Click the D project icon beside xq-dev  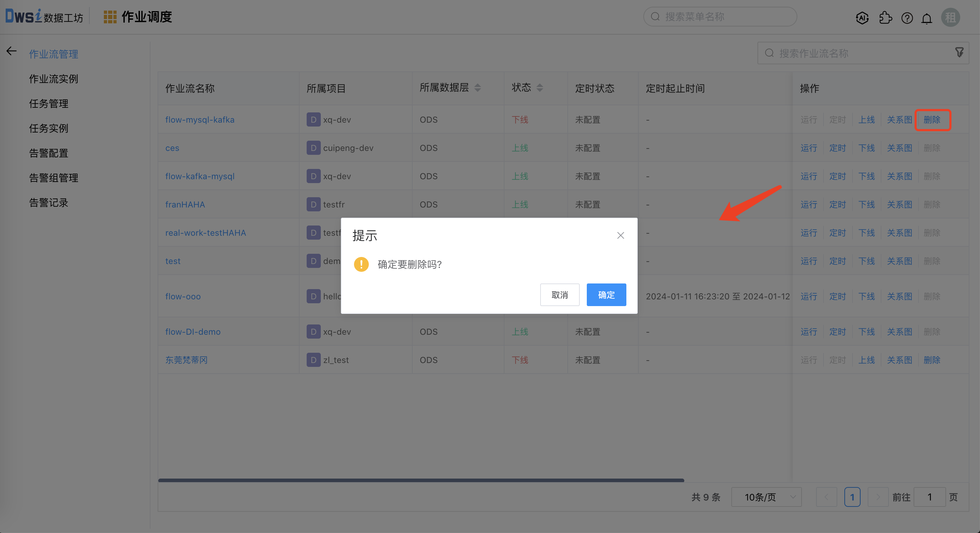pos(313,119)
